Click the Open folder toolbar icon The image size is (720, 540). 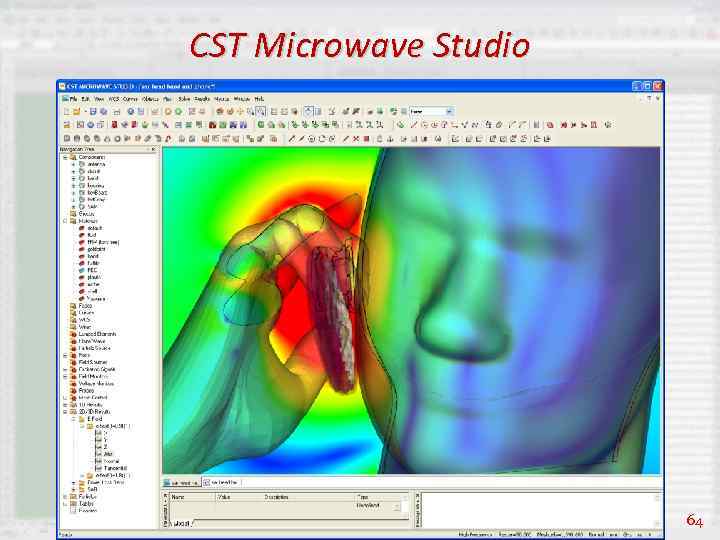[x=77, y=112]
